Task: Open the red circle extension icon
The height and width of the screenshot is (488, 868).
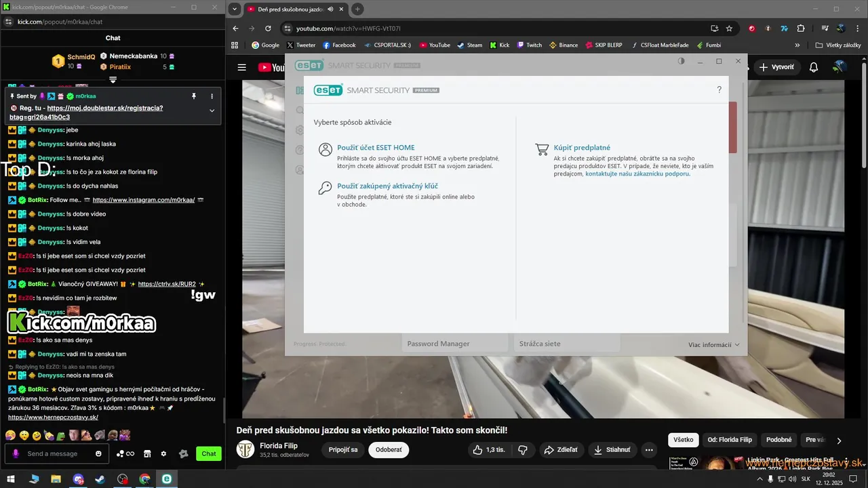Action: 752,28
